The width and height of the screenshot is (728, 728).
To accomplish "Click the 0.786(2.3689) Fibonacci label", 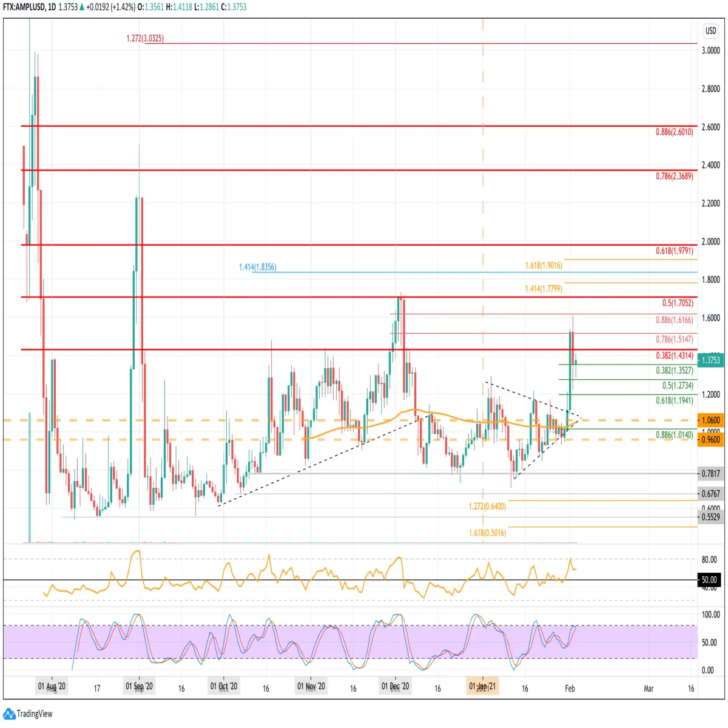I will pyautogui.click(x=674, y=176).
